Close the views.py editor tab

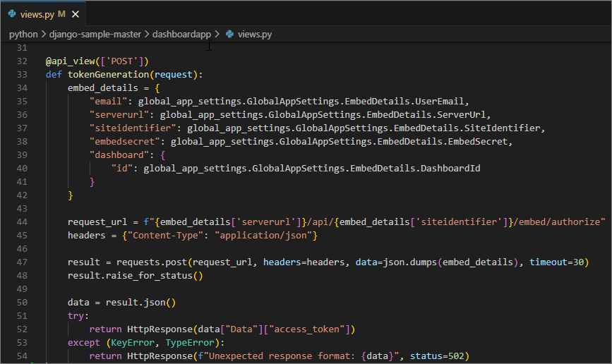[x=76, y=14]
